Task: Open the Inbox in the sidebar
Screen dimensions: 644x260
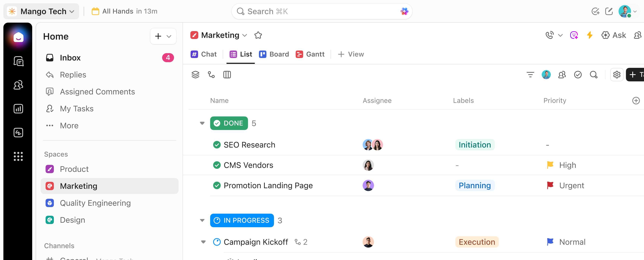Action: pyautogui.click(x=70, y=57)
